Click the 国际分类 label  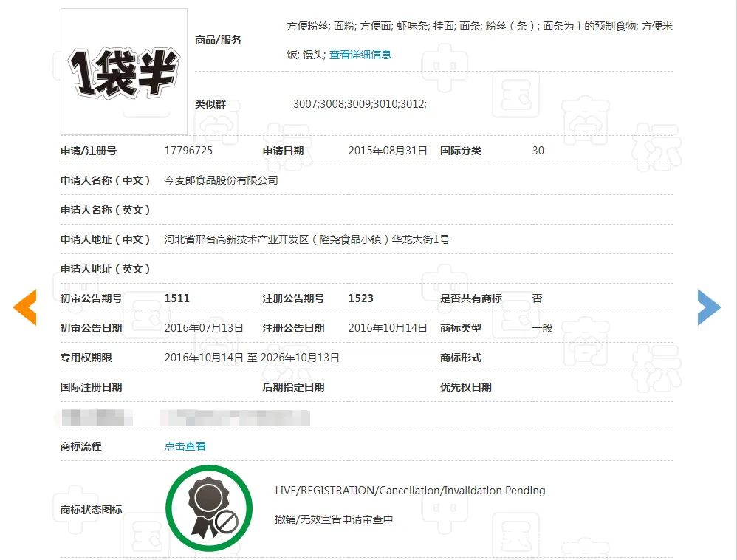pos(461,151)
